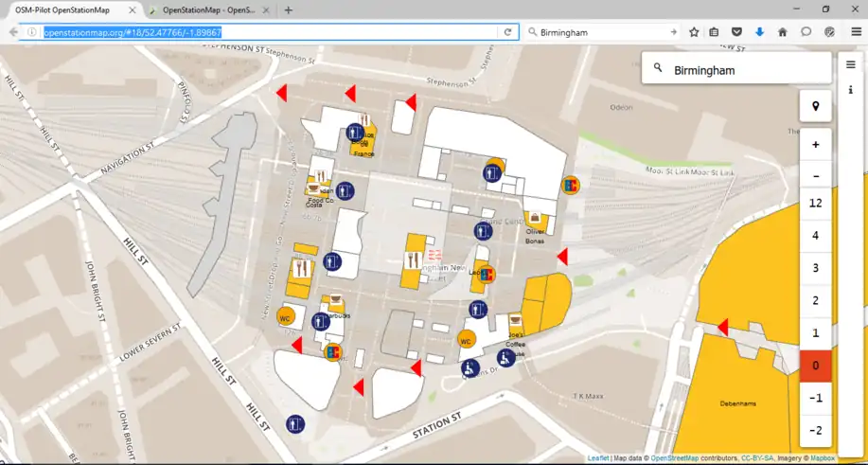Open the OpenStationMap sidebar hamburger menu

coord(850,64)
